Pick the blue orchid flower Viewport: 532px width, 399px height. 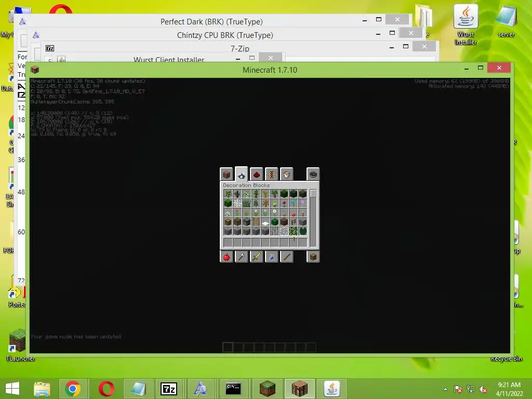294,203
